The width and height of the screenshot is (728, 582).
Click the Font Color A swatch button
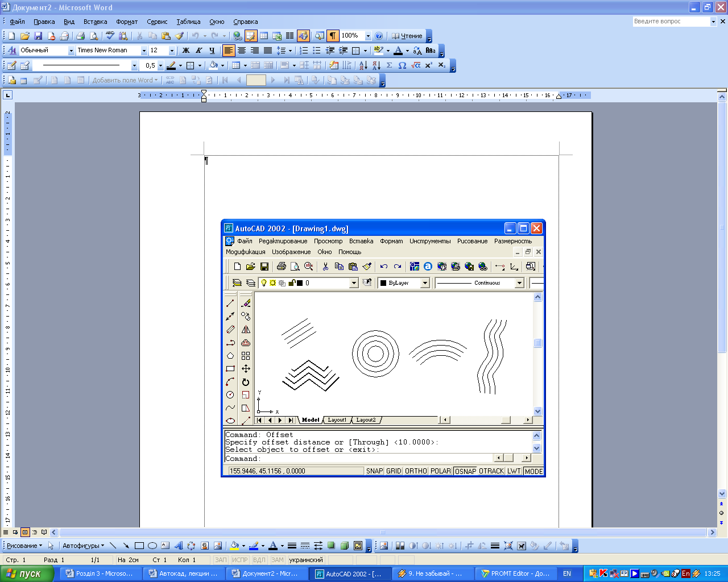pos(398,51)
